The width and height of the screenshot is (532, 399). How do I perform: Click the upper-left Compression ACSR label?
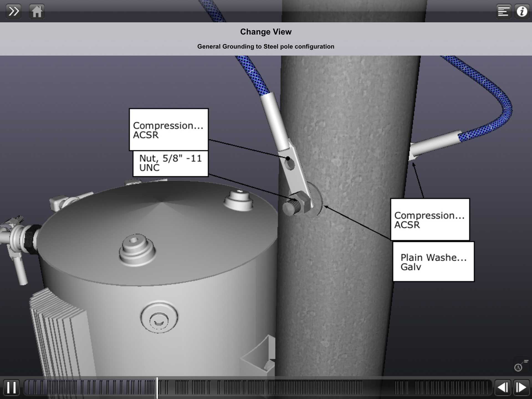168,130
